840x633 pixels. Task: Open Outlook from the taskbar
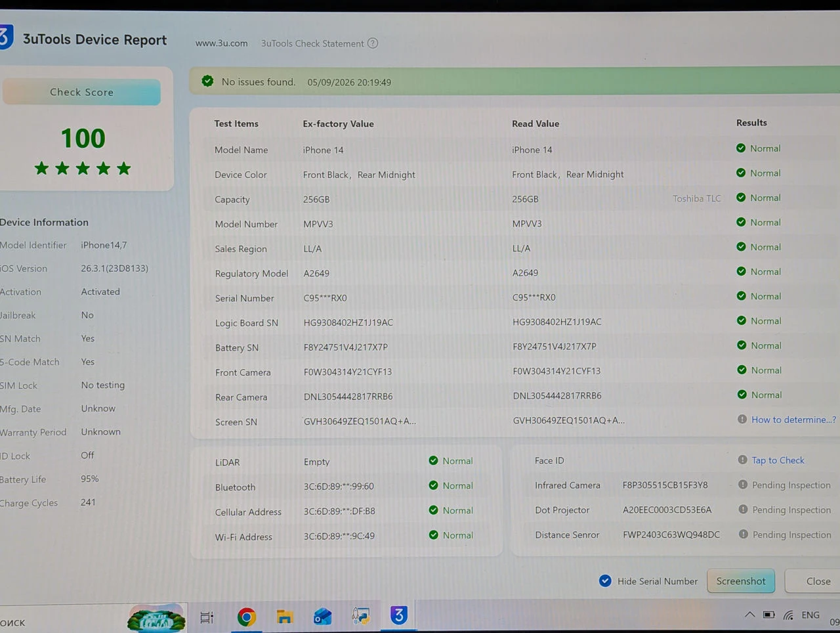pyautogui.click(x=322, y=617)
